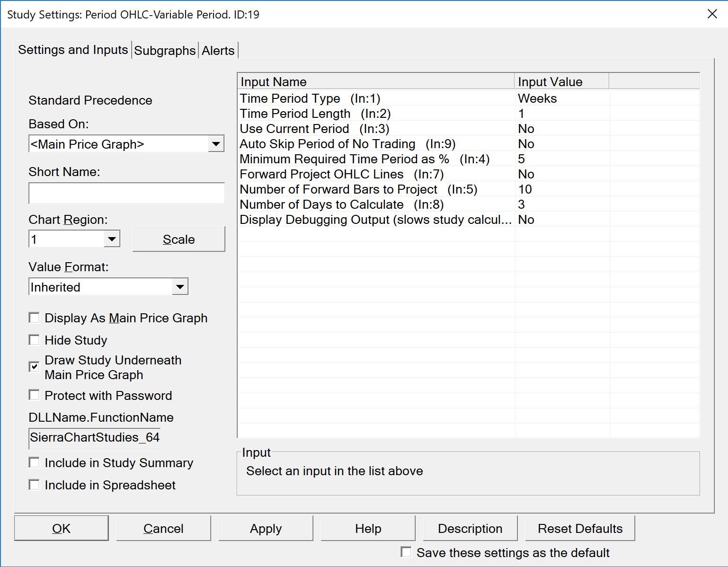
Task: Click the Apply button
Action: pyautogui.click(x=266, y=528)
